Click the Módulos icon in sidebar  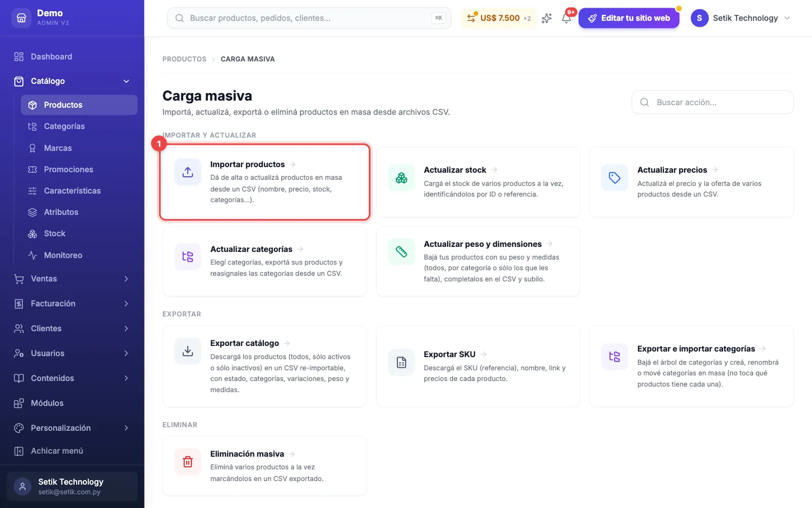(19, 403)
